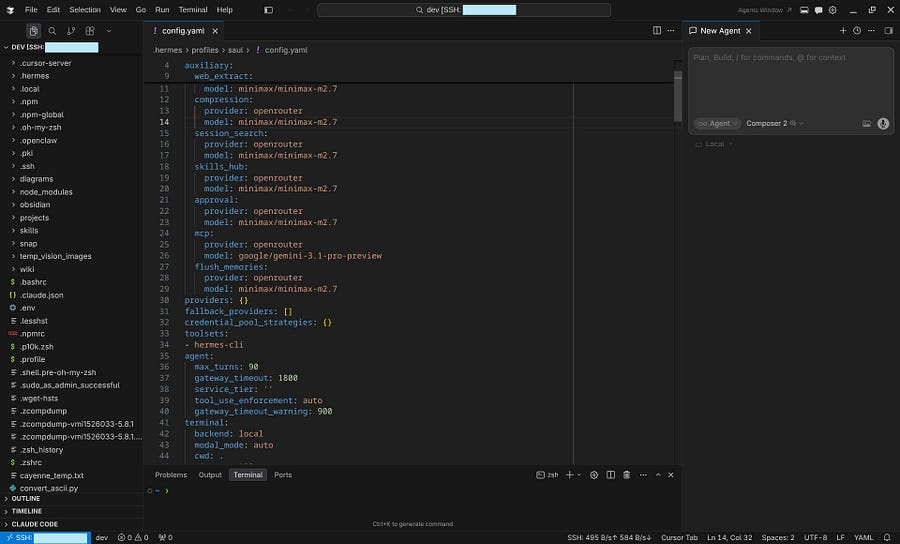Image resolution: width=900 pixels, height=544 pixels.
Task: Kill terminal with the trash icon
Action: point(626,475)
